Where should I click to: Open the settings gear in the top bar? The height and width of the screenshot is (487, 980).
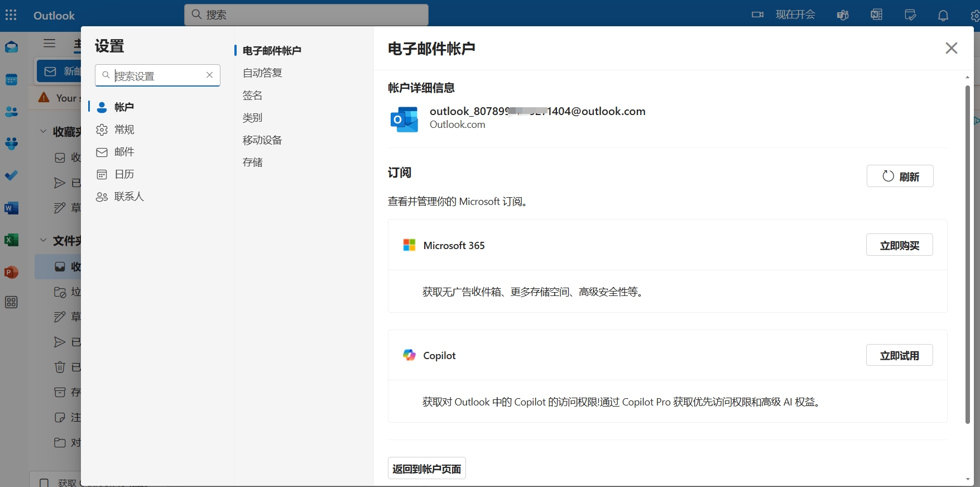[x=975, y=16]
